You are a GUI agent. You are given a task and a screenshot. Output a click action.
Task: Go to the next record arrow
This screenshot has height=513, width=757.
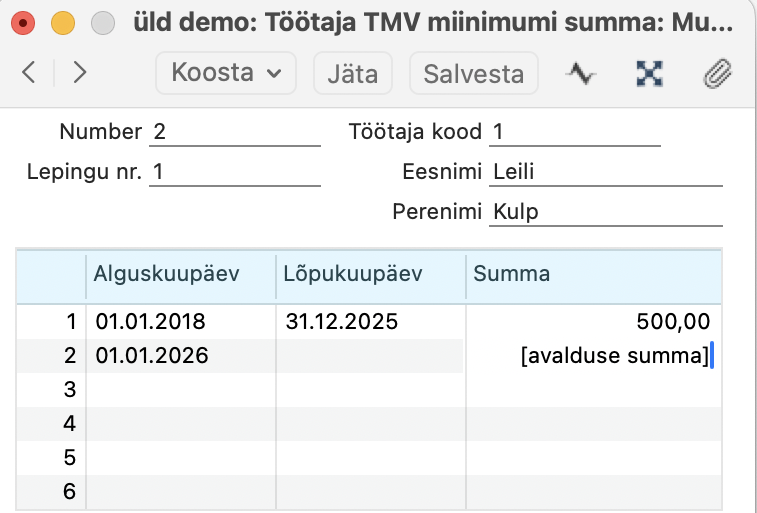[x=80, y=72]
